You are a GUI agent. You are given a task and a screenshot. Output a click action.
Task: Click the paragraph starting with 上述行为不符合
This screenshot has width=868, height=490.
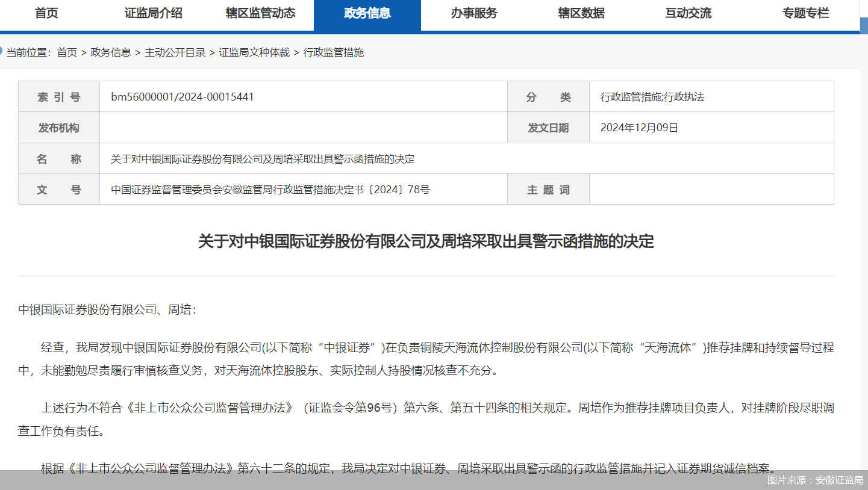coord(426,420)
